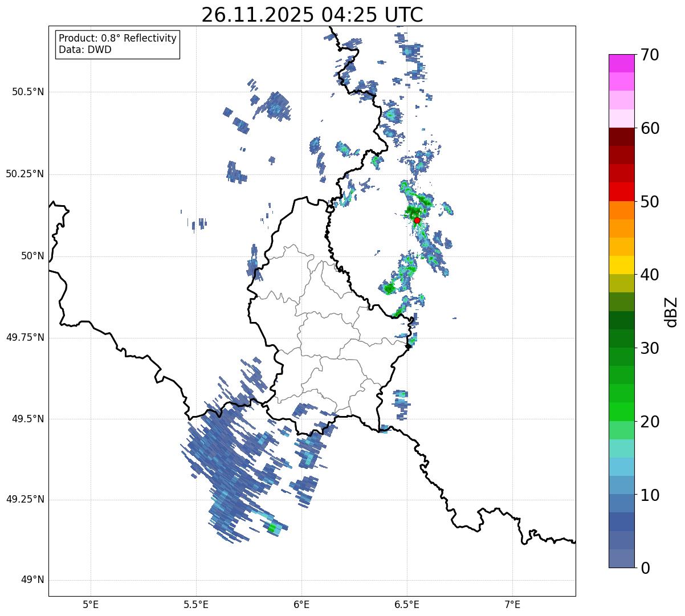The image size is (685, 616).
Task: Select the '50°N' latitude label
Action: tap(32, 256)
